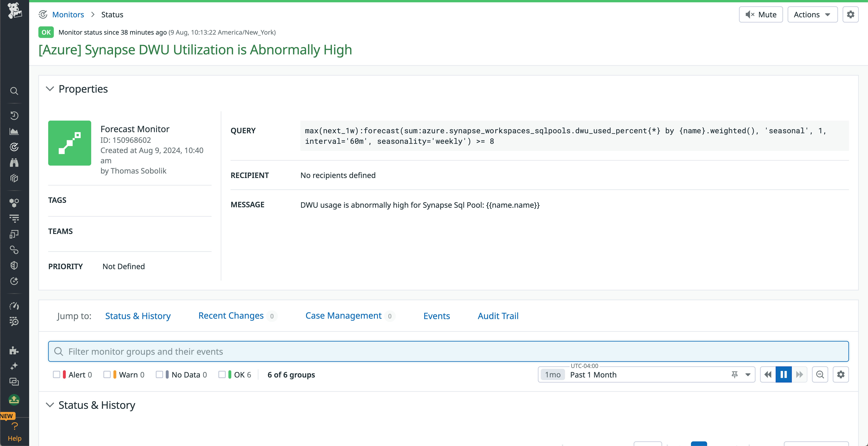Jump to Recent Changes section

(231, 316)
